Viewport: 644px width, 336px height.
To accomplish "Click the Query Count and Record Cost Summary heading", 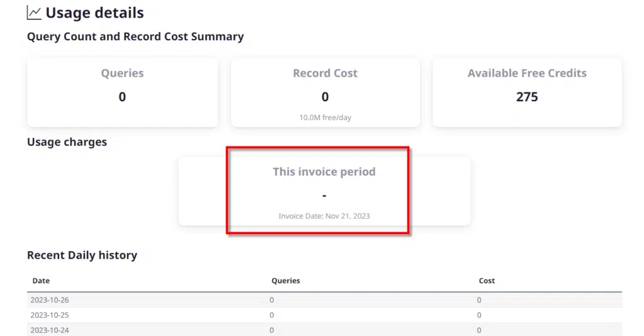I will [x=135, y=36].
